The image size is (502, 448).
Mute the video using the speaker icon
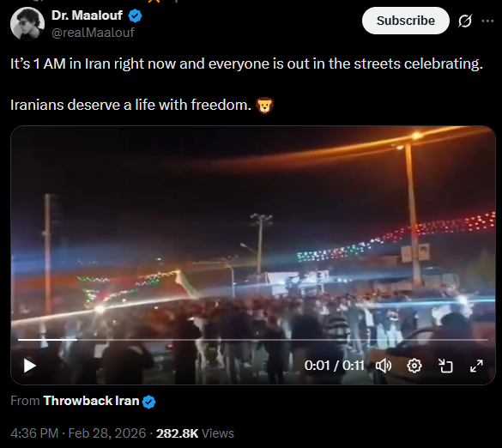[384, 366]
